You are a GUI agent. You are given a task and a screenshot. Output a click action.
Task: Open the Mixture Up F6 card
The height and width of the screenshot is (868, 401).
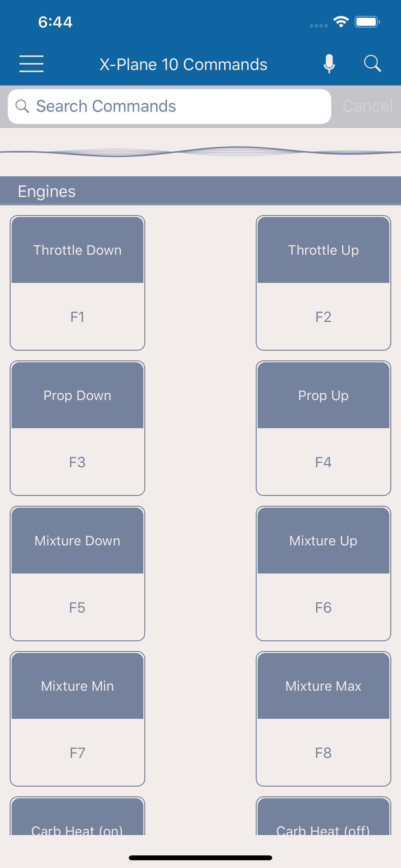pyautogui.click(x=323, y=573)
